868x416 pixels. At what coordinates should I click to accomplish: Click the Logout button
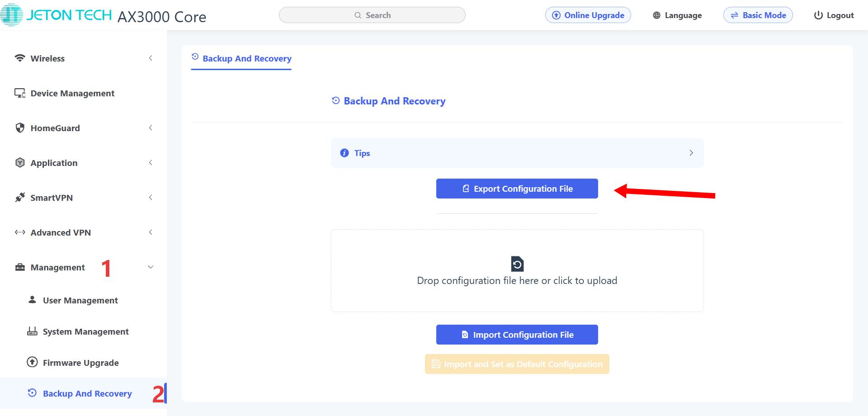click(834, 15)
